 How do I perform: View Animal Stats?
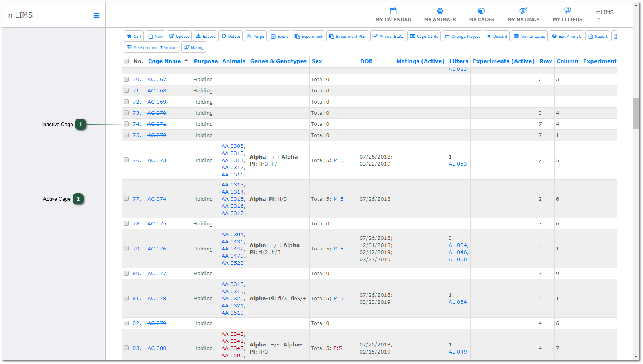(x=388, y=36)
